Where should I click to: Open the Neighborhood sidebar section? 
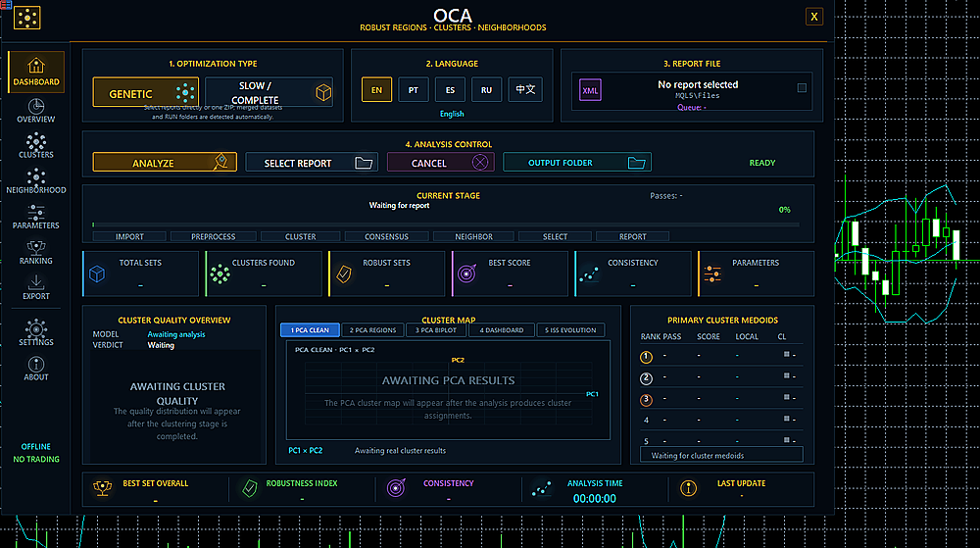(x=36, y=181)
